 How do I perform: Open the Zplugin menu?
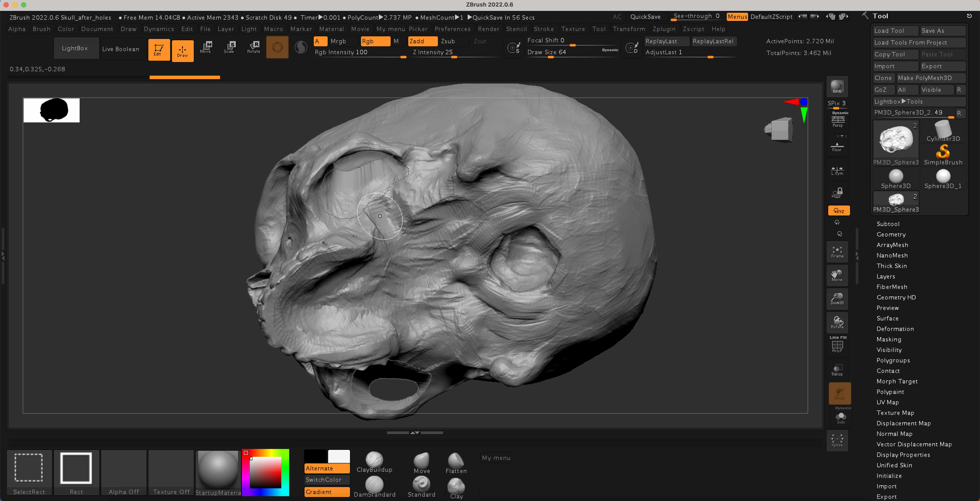click(664, 29)
